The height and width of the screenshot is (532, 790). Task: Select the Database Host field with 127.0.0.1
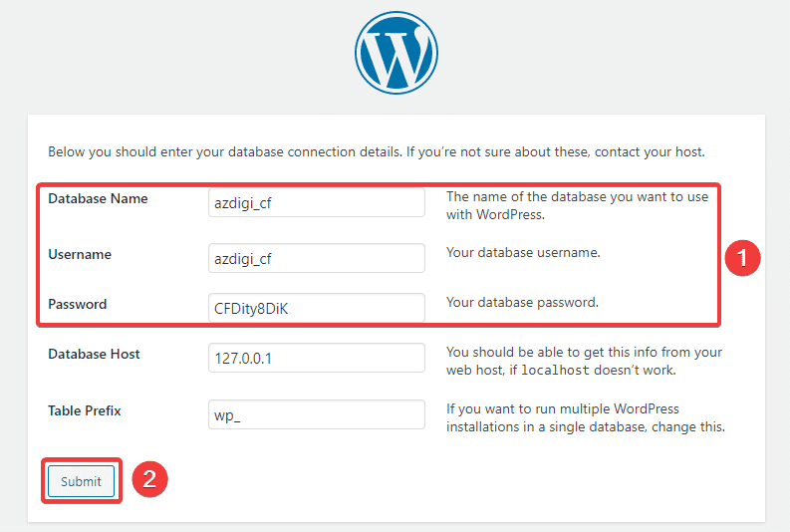[x=316, y=358]
